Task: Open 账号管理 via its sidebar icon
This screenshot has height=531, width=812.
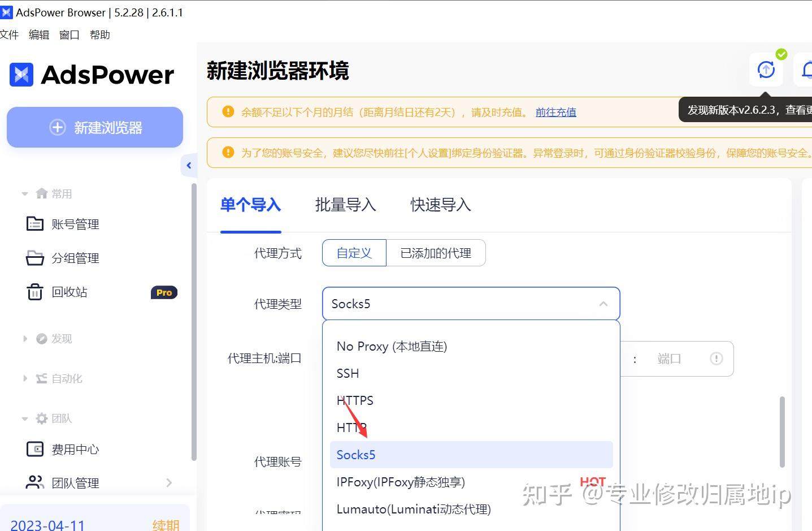Action: 35,223
